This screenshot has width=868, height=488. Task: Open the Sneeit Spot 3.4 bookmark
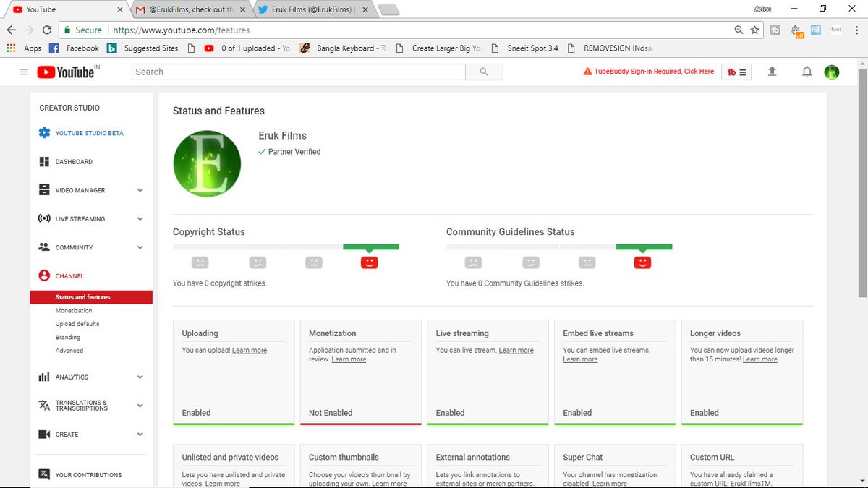point(524,48)
